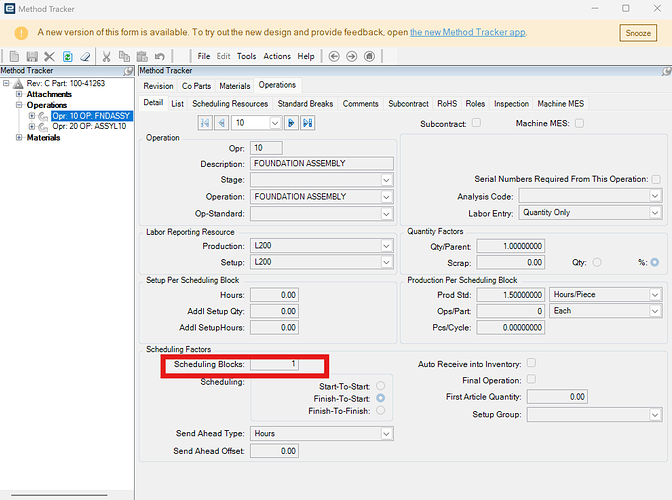
Task: Click the Refresh toolbar icon
Action: [67, 56]
